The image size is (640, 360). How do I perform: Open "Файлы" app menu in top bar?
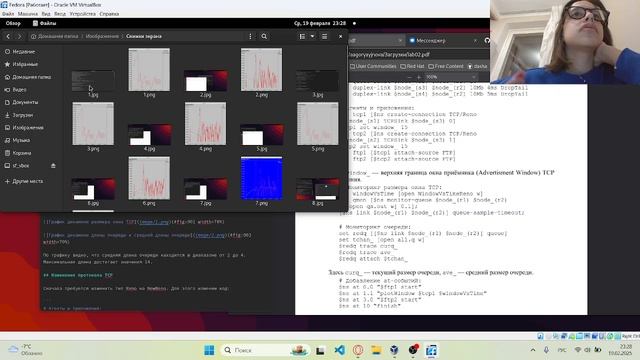pos(44,23)
